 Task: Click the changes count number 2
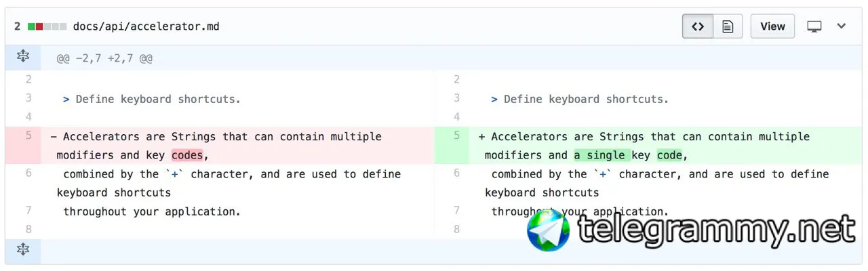[18, 26]
